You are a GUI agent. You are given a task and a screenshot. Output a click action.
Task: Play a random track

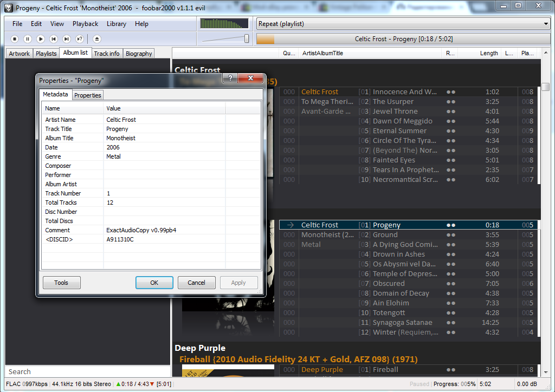(80, 39)
